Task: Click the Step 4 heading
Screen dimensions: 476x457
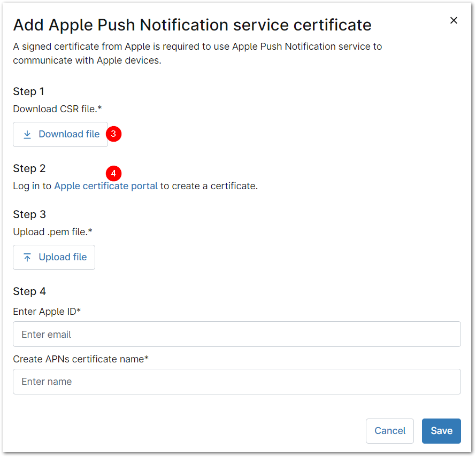Action: click(x=29, y=291)
